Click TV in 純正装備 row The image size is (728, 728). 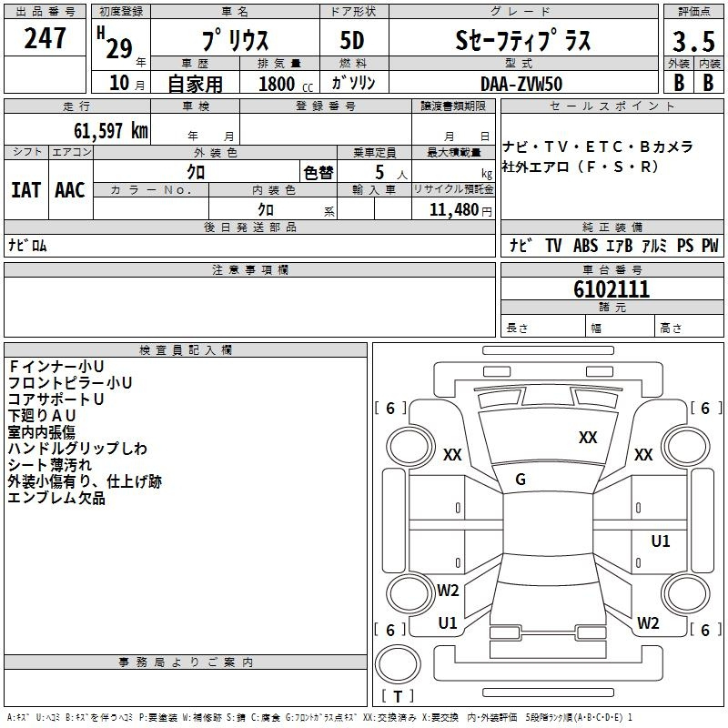click(x=553, y=246)
